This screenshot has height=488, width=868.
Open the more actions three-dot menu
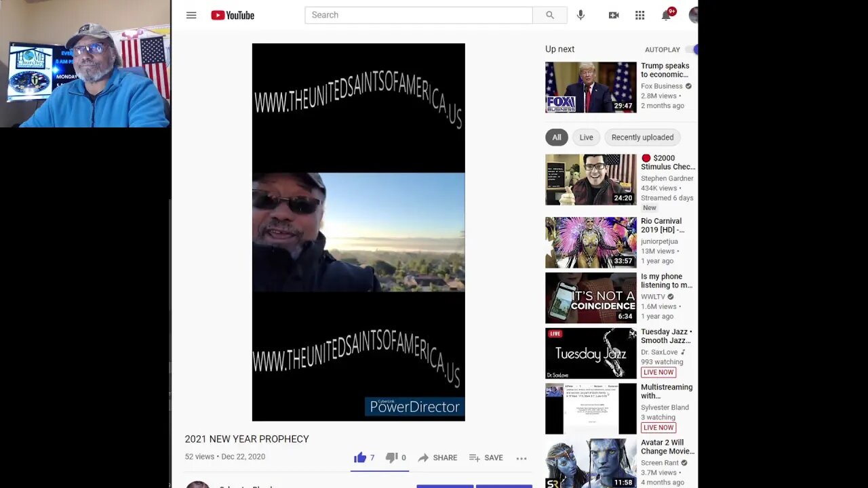click(x=521, y=458)
